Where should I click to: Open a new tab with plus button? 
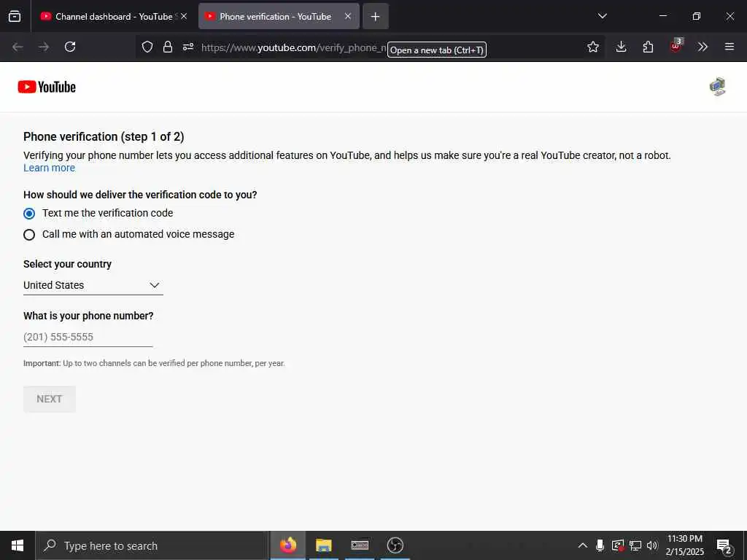tap(376, 17)
